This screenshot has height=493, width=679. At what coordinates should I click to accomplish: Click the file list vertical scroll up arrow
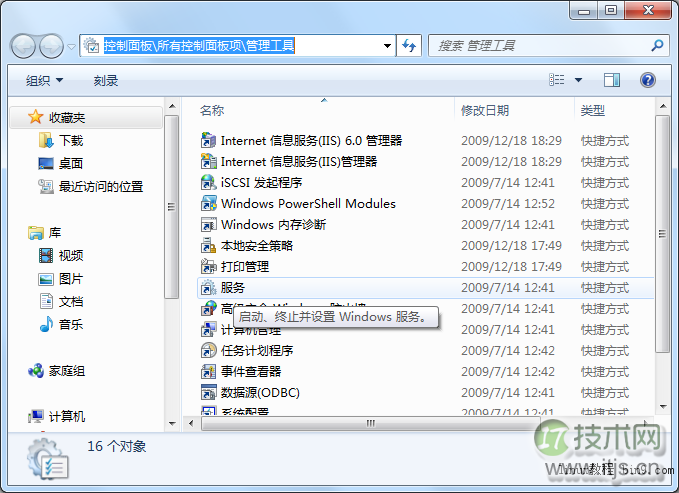(663, 106)
